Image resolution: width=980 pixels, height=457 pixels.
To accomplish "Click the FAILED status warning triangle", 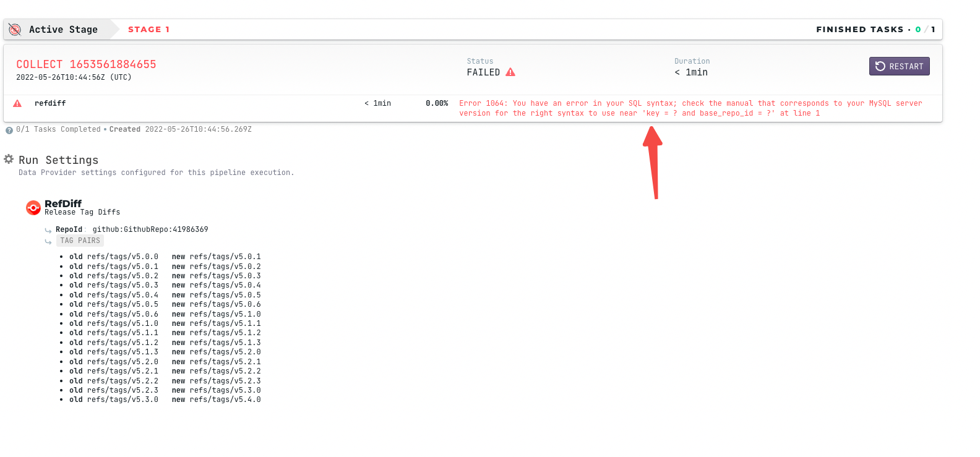I will tap(510, 72).
